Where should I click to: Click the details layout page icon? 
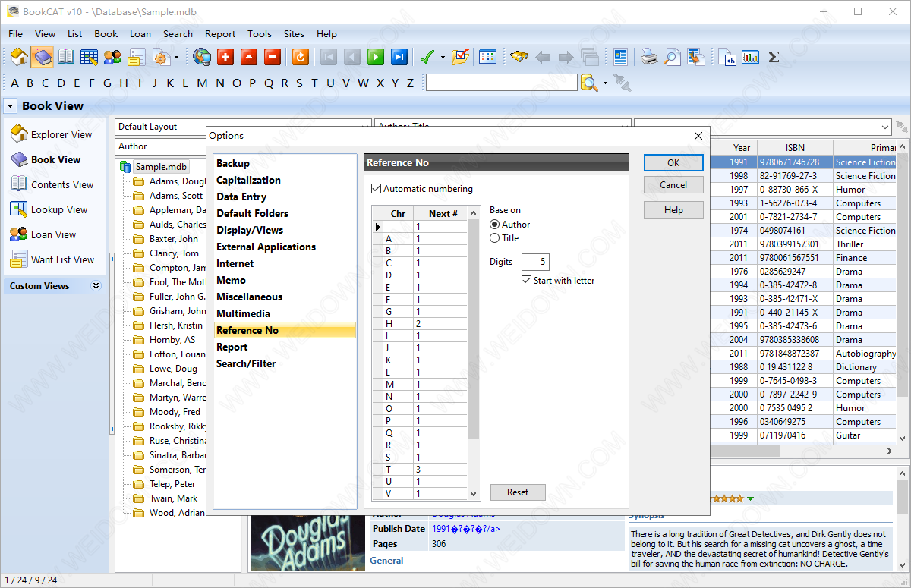click(621, 57)
